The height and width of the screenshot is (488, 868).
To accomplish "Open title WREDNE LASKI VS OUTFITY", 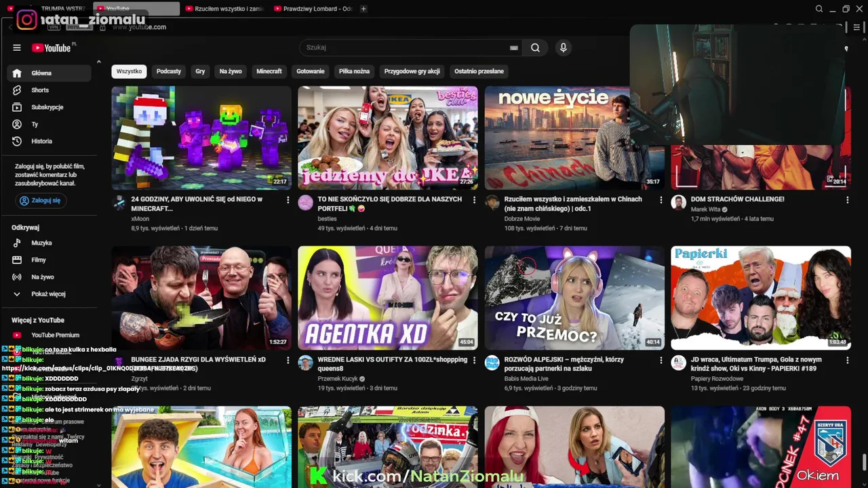I will point(393,364).
